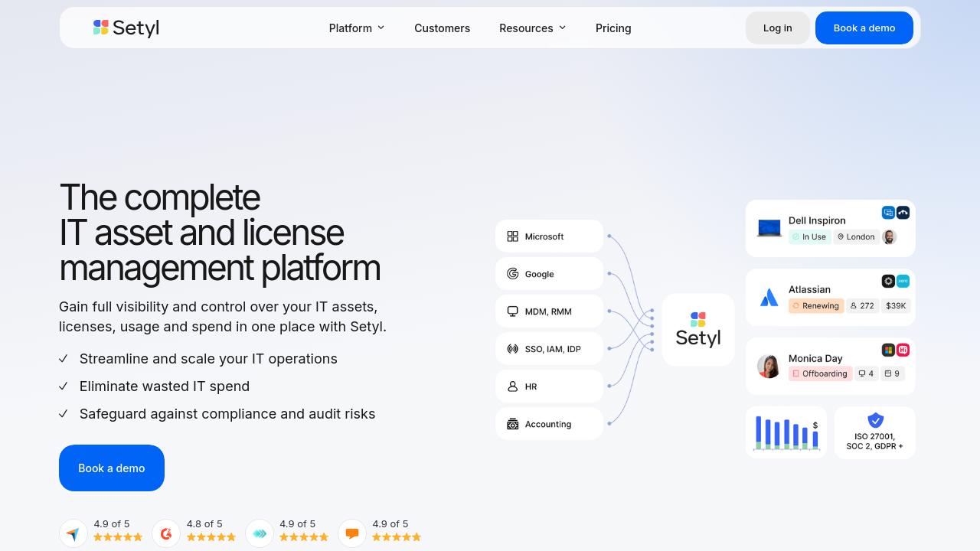Click the SSO, IAM, IDP fingerprint icon
This screenshot has height=551, width=980.
click(x=513, y=349)
